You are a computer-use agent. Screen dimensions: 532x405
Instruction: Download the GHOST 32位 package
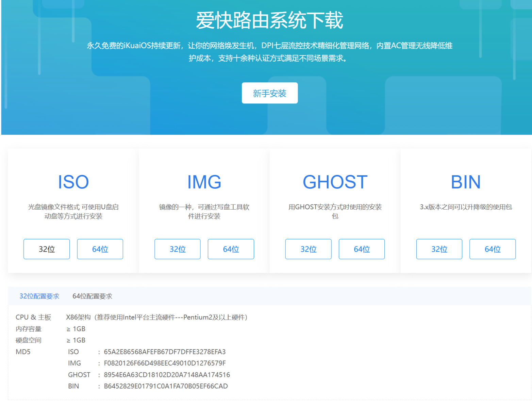309,249
